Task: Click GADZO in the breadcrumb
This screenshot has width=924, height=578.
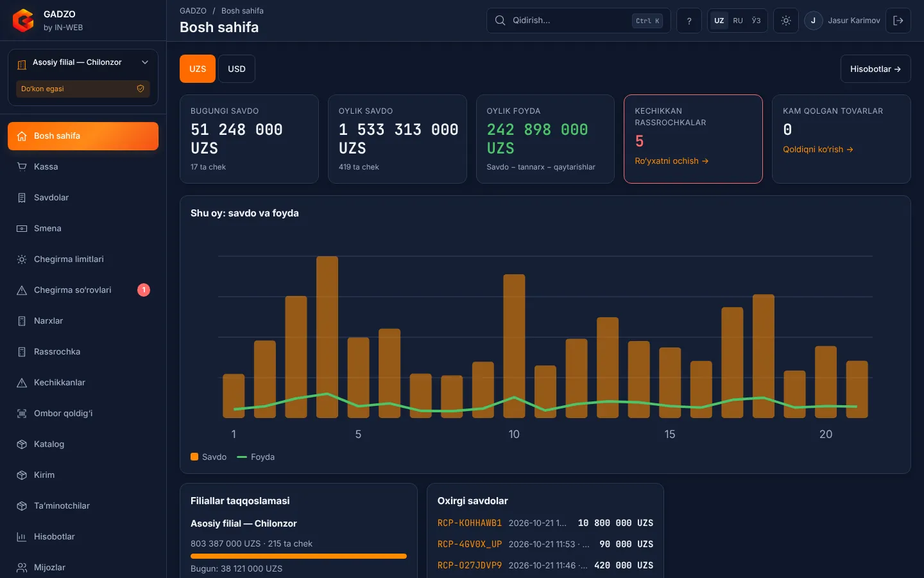Action: pyautogui.click(x=193, y=11)
